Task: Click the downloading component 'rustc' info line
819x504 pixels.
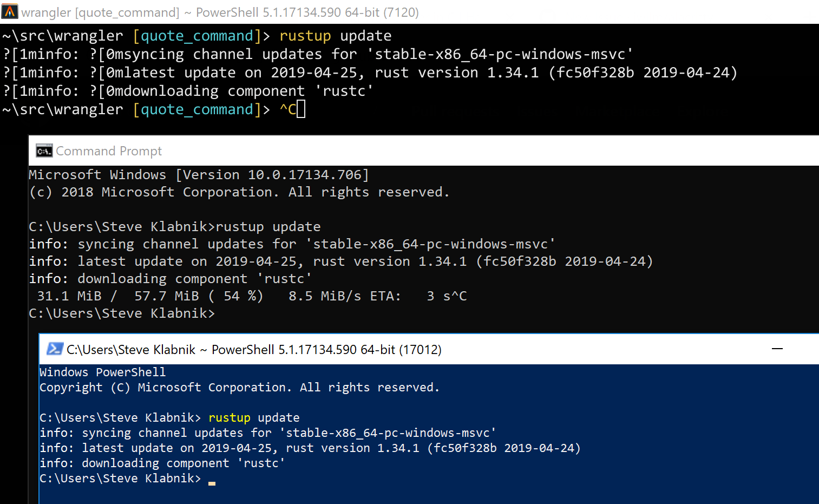Action: tap(168, 278)
